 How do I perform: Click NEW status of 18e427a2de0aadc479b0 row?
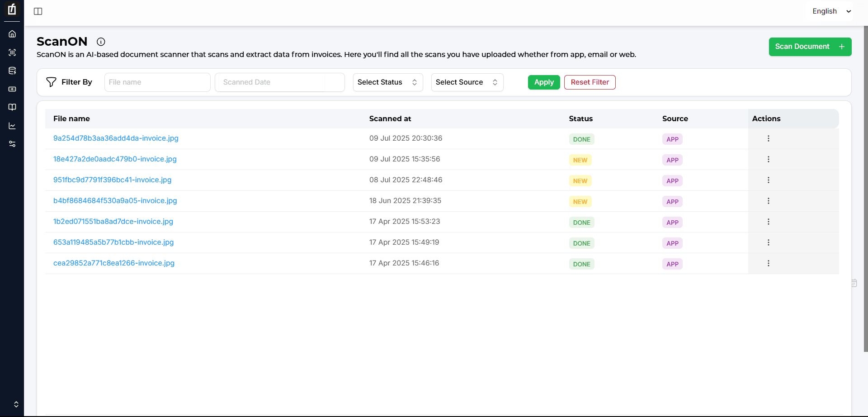580,160
